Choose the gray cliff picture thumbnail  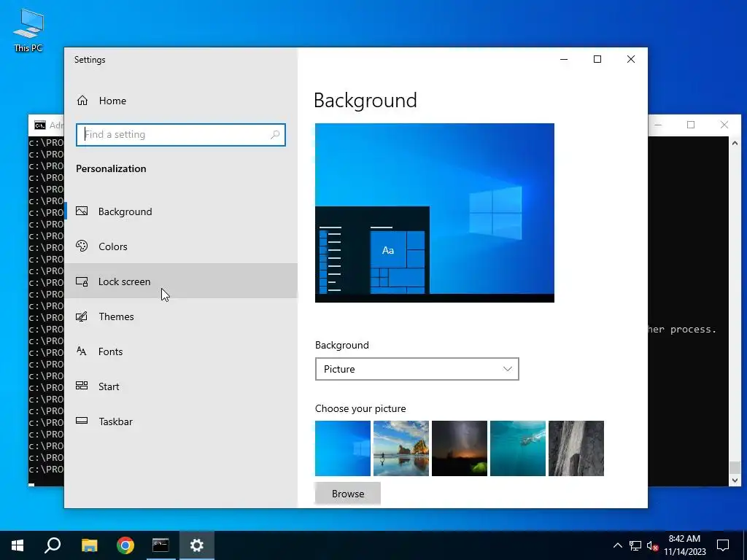[x=576, y=448]
